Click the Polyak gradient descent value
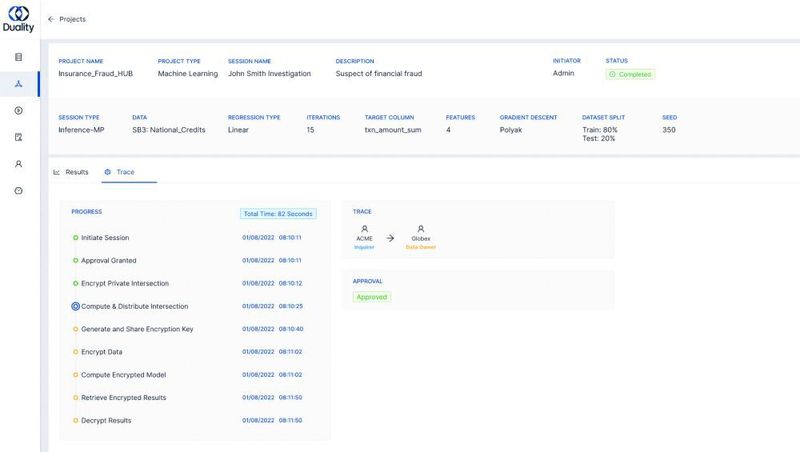The width and height of the screenshot is (800, 452). (x=511, y=130)
